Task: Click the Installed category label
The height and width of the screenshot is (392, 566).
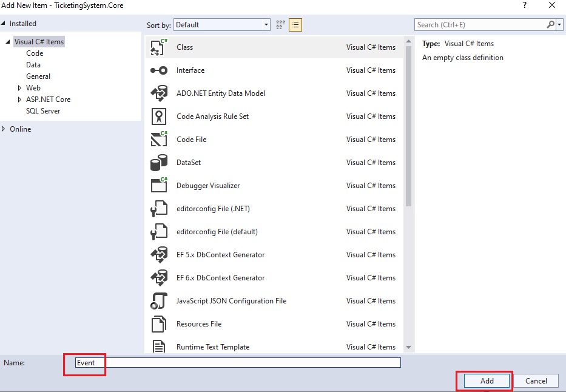Action: (x=22, y=24)
